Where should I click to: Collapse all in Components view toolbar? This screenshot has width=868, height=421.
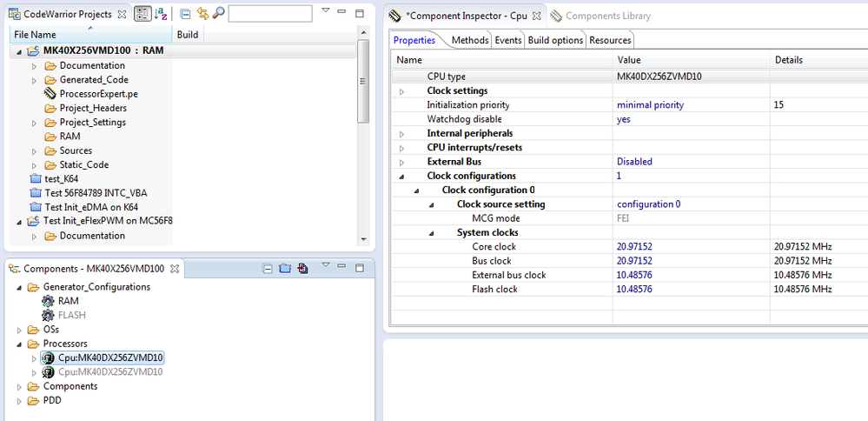(268, 269)
